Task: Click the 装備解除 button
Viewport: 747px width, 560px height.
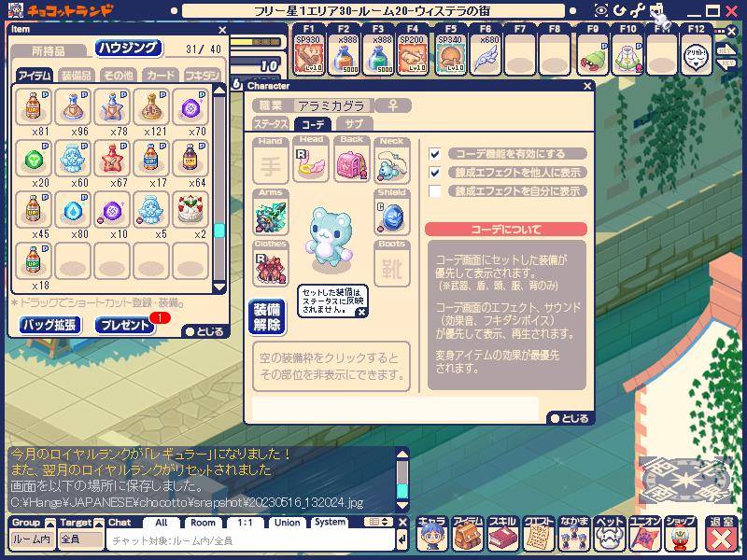Action: [267, 317]
